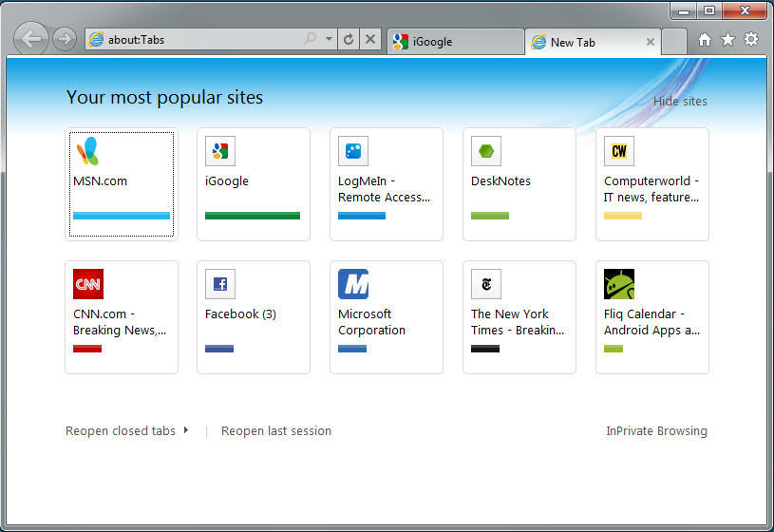Click Hide sites link
The image size is (774, 532).
680,102
